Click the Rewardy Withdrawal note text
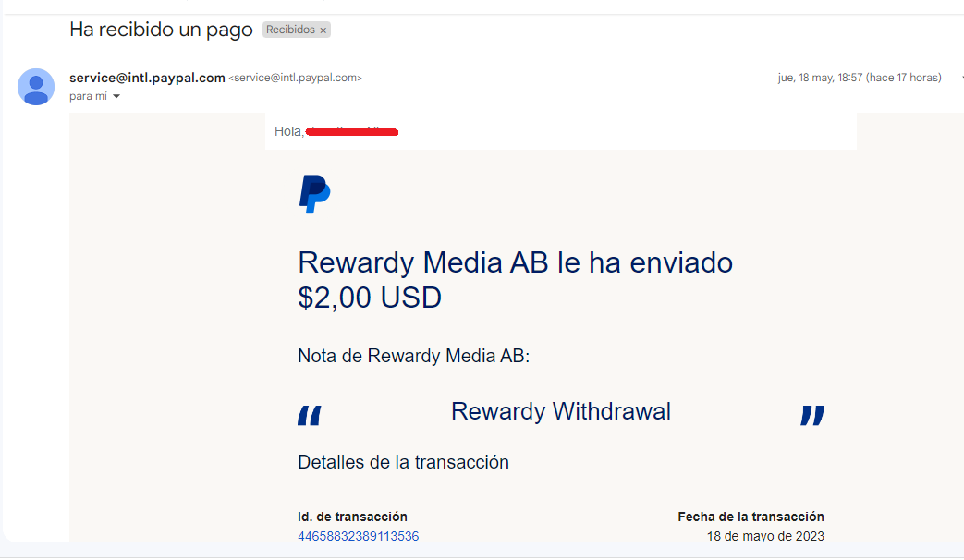964x560 pixels. coord(561,411)
